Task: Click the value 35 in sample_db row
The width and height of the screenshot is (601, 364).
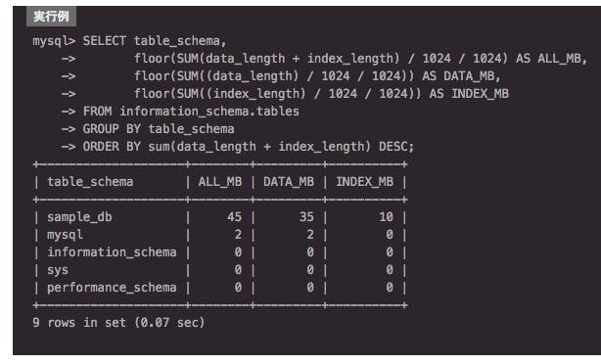Action: [x=306, y=217]
